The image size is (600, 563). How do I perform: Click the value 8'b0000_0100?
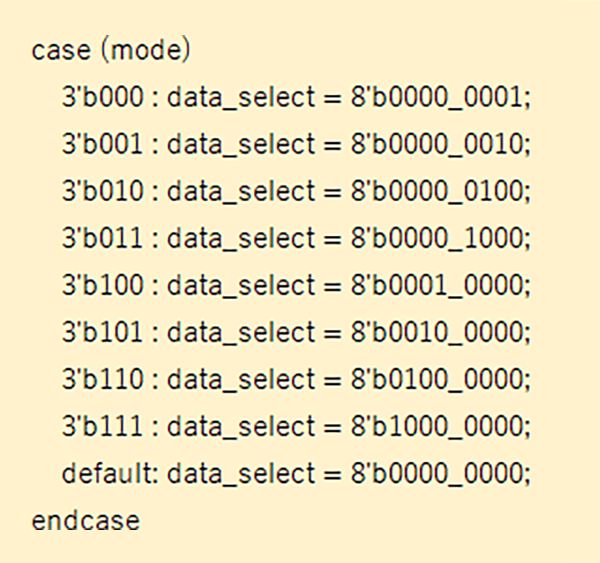pos(437,190)
